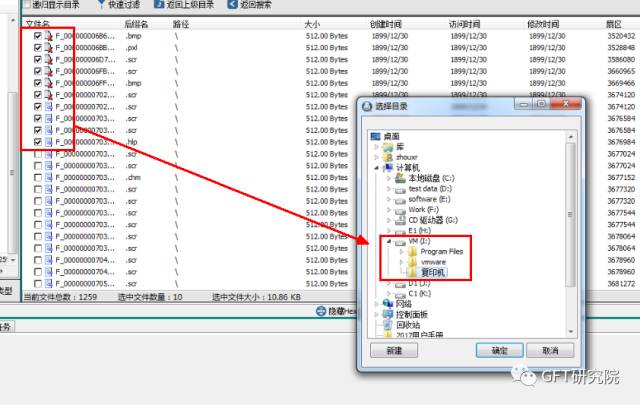Screen dimensions: 640x405
Task: Click the 确定 button
Action: [499, 350]
